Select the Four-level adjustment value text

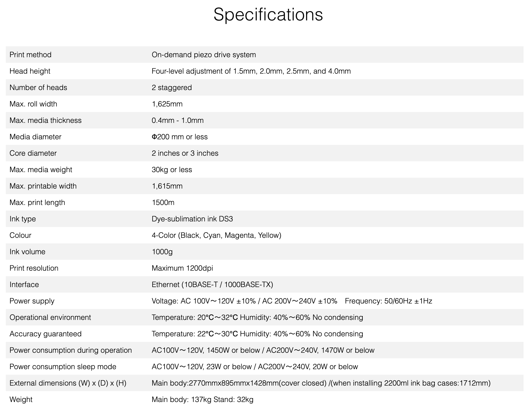point(251,71)
